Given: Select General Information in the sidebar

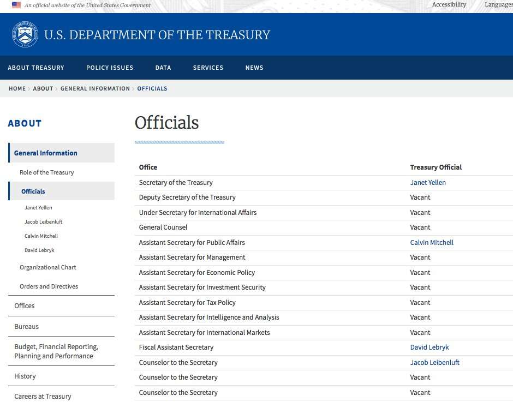Looking at the screenshot, I should coord(62,153).
